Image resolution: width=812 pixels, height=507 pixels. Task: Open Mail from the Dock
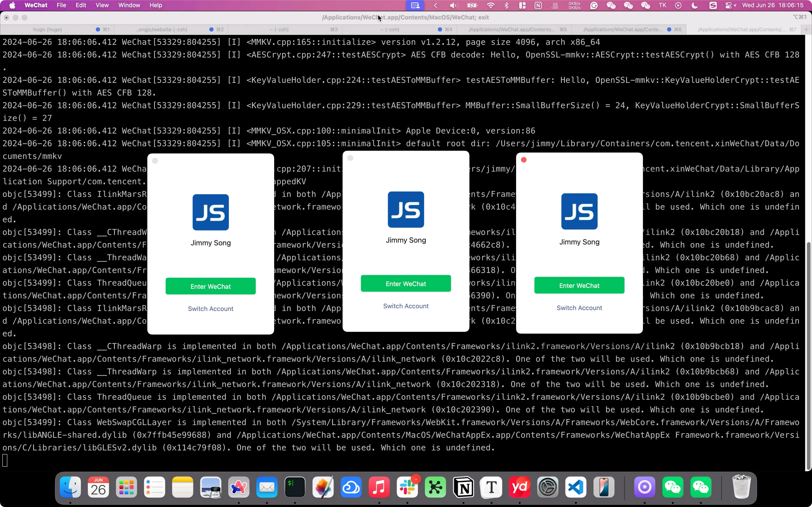[x=267, y=487]
